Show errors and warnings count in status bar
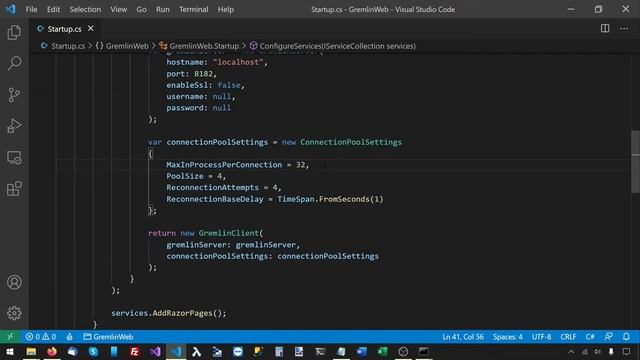 [40, 337]
